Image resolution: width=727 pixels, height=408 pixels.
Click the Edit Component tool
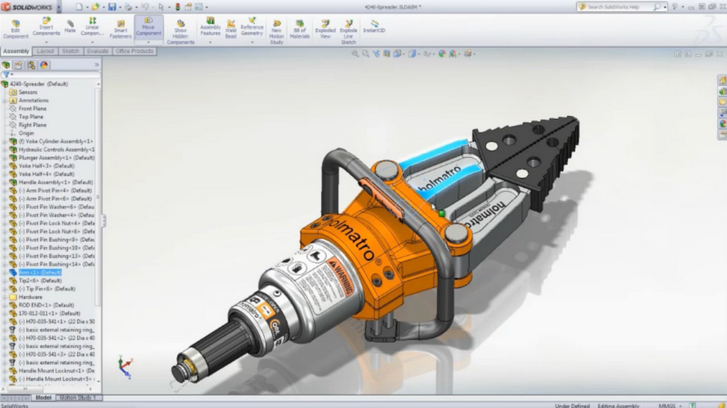pos(16,27)
